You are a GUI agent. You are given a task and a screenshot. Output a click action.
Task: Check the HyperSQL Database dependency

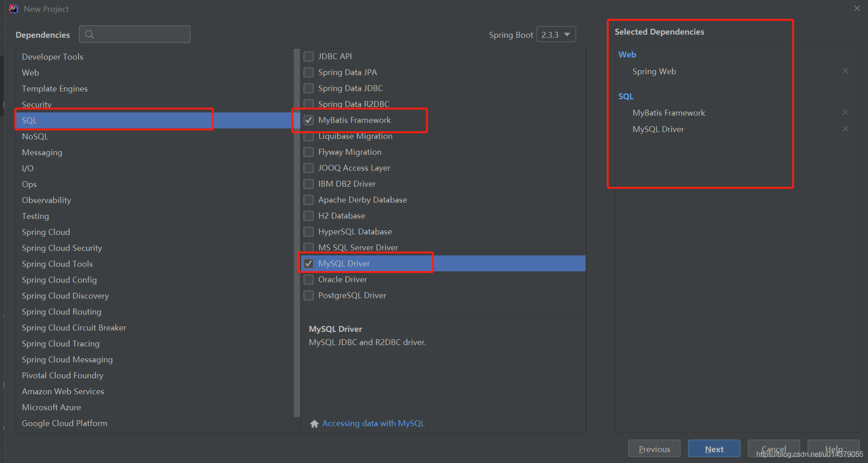click(309, 232)
